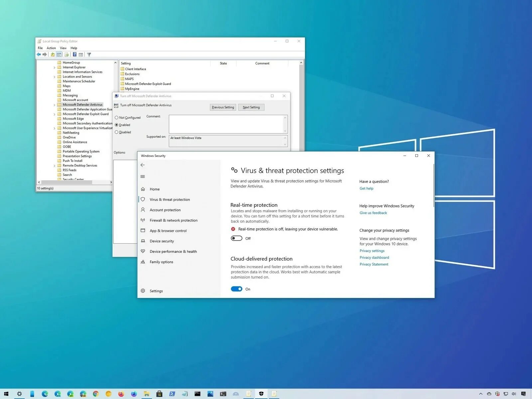Image resolution: width=532 pixels, height=399 pixels.
Task: Open Windows Security from the taskbar shield icon
Action: tap(261, 394)
